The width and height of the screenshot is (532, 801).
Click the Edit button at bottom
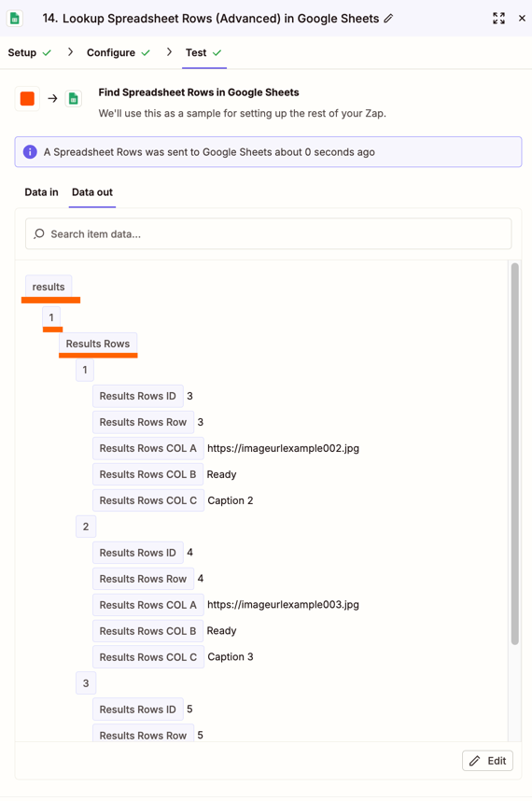[x=487, y=761]
